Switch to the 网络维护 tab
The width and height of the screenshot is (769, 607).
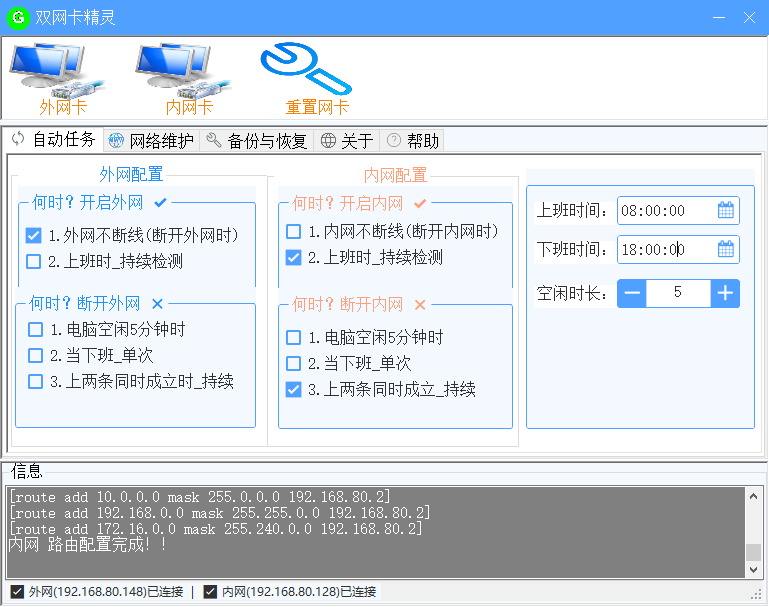click(152, 140)
